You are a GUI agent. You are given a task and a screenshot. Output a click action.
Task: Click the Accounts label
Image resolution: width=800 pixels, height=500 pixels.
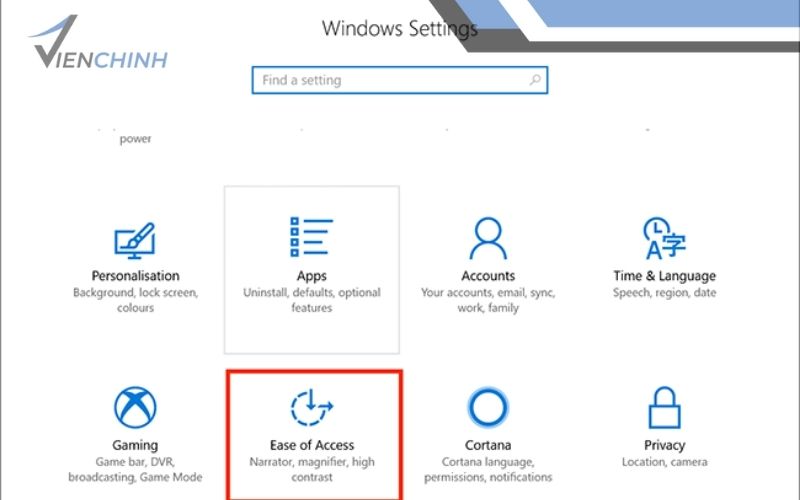(488, 276)
